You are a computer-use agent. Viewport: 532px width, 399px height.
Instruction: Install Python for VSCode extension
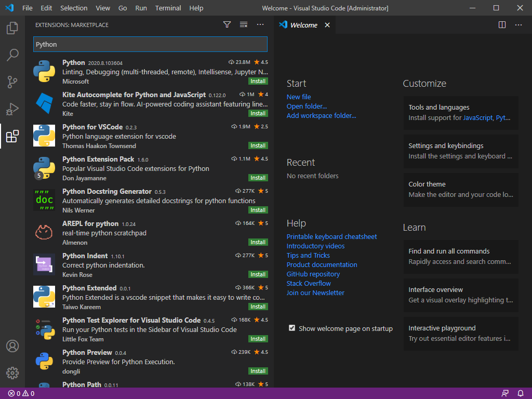tap(258, 145)
